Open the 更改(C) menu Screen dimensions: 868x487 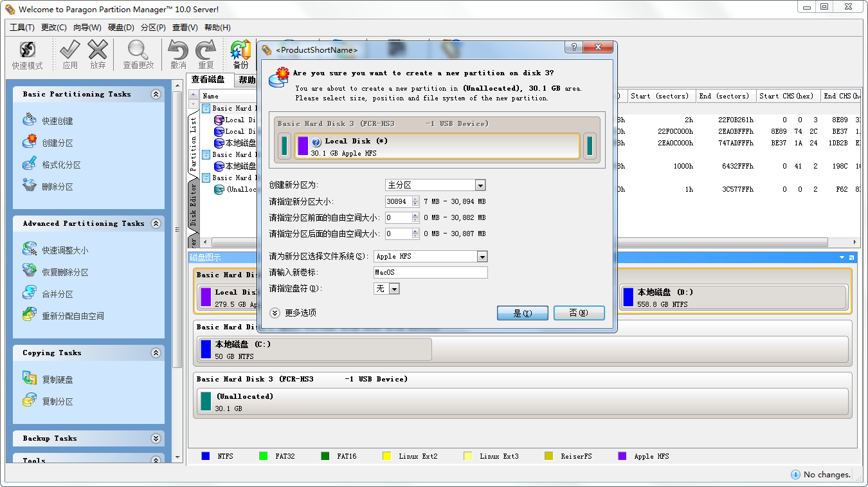coord(54,28)
